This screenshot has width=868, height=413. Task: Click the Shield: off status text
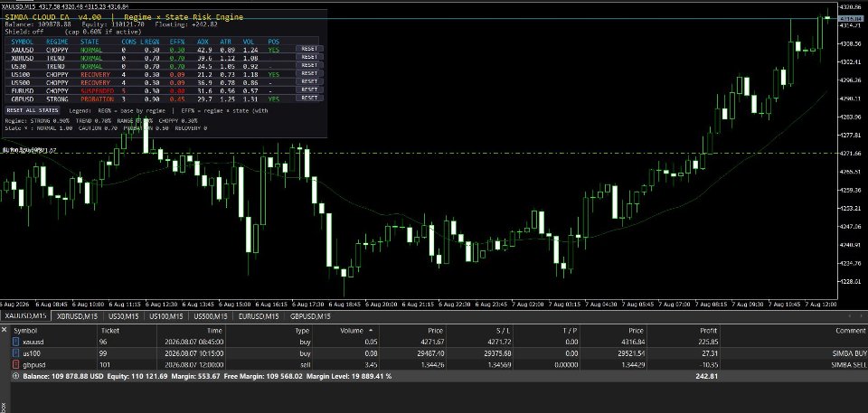(x=24, y=32)
